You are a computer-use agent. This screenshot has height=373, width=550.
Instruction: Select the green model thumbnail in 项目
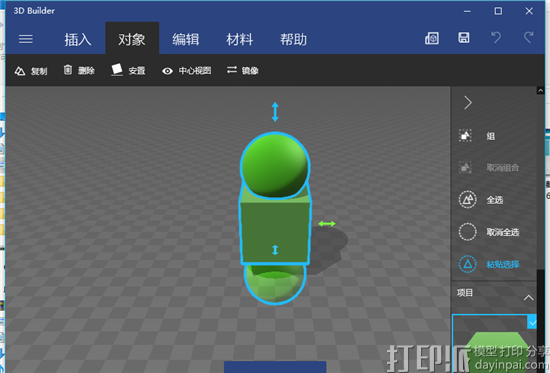(x=495, y=344)
